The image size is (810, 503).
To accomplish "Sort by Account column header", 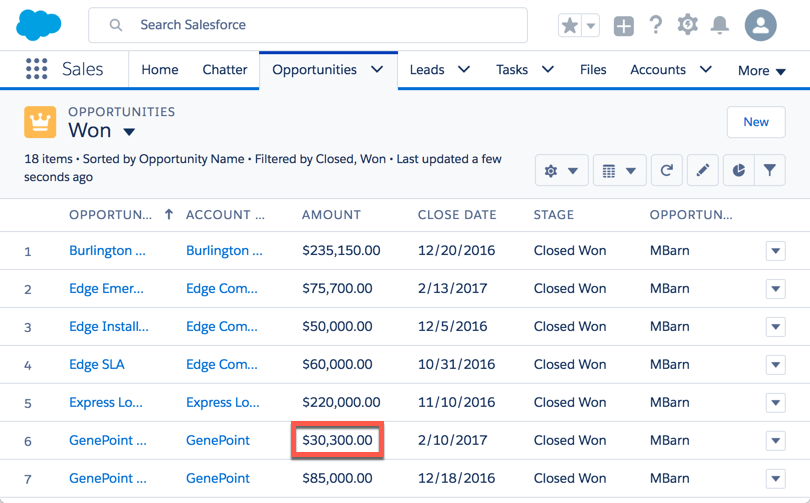I will coord(225,215).
